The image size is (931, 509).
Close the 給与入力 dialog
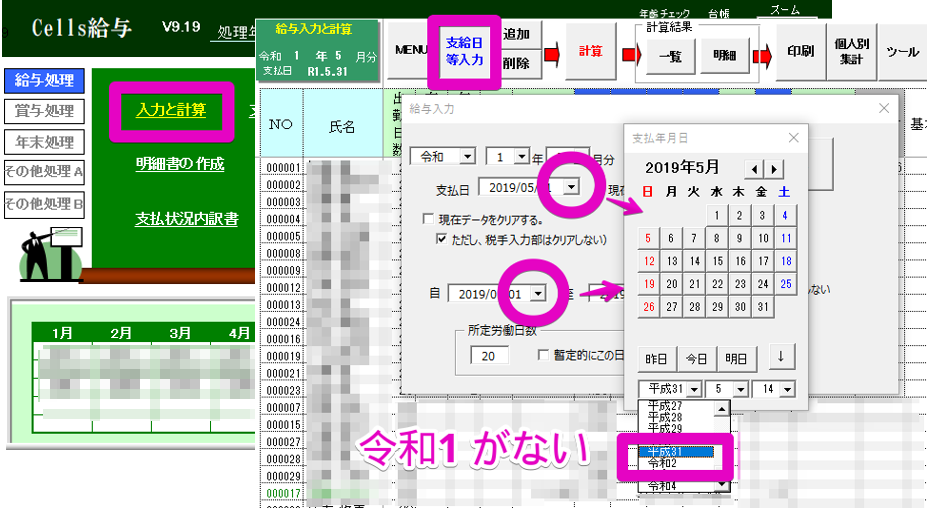click(884, 108)
